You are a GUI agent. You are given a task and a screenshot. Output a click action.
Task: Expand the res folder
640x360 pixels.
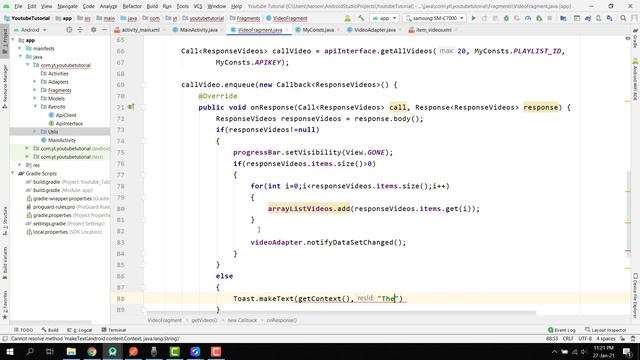(20, 165)
